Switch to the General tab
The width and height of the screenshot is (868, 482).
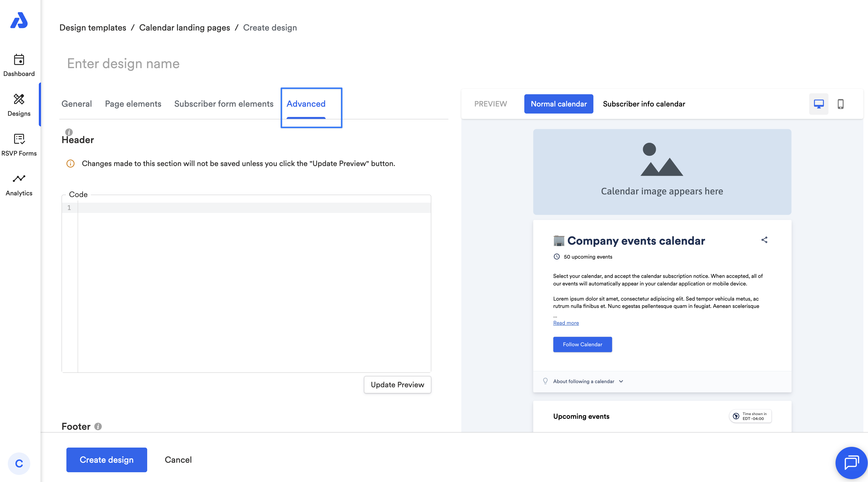[x=76, y=104]
